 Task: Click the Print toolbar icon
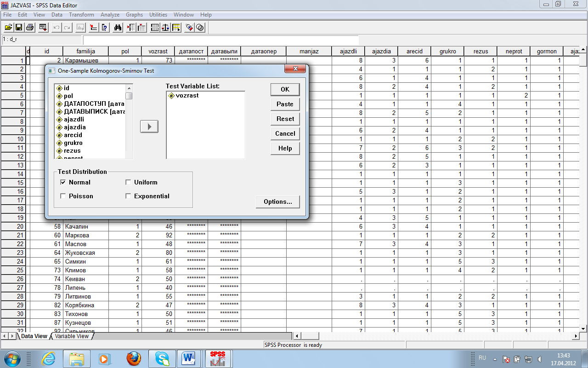point(30,27)
